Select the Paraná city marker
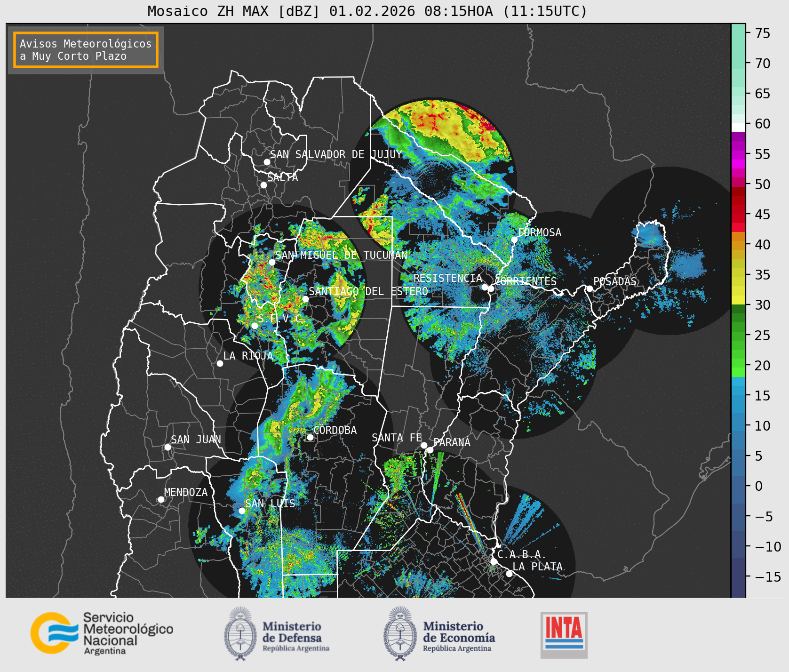Image resolution: width=789 pixels, height=672 pixels. 430,450
